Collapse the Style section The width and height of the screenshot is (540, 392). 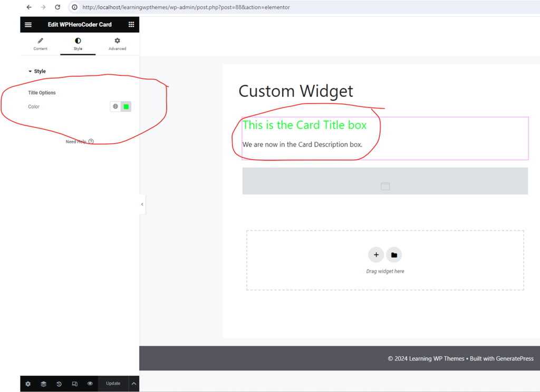(x=37, y=72)
